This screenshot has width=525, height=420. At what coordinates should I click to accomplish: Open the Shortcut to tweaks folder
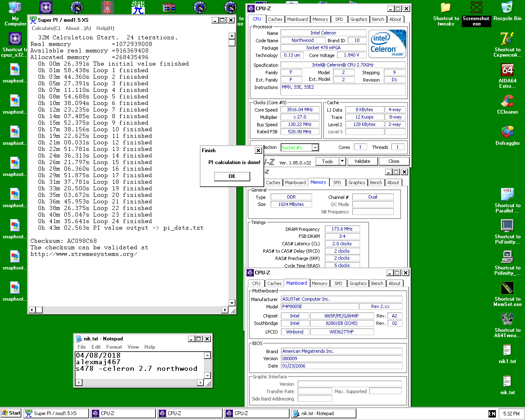pyautogui.click(x=446, y=14)
